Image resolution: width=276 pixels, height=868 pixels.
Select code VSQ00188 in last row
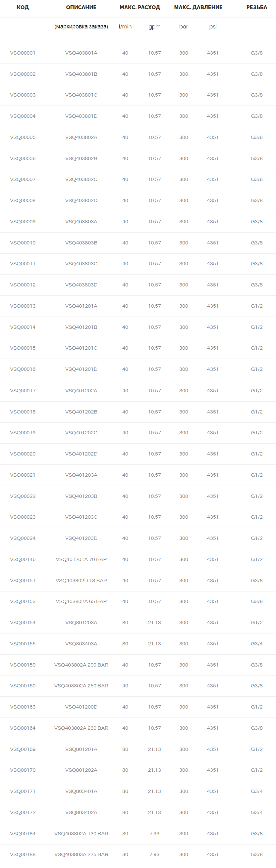23,854
